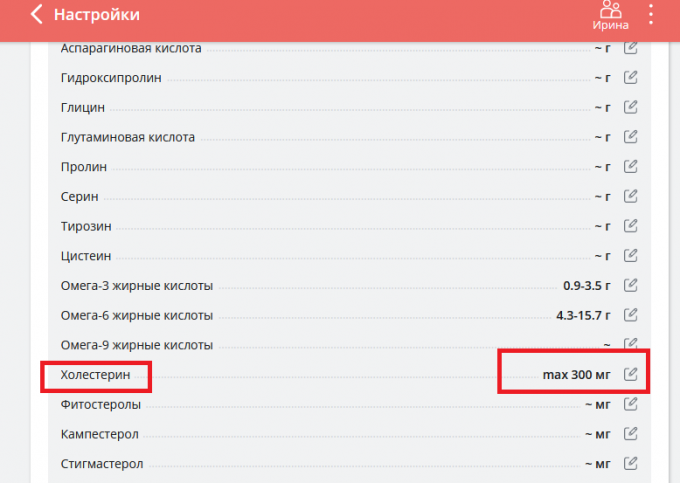Open the three-dot overflow menu
The width and height of the screenshot is (680, 483).
tap(651, 14)
